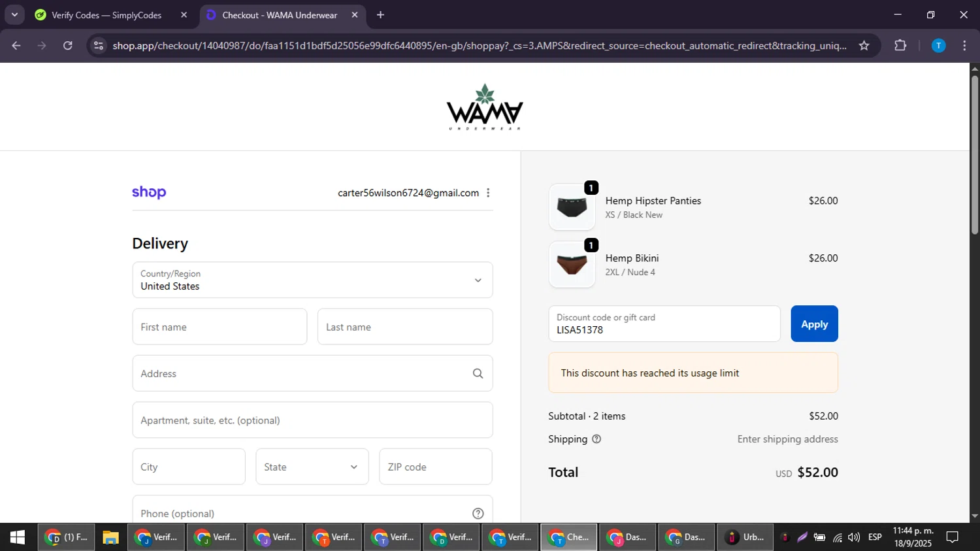
Task: Open the tab search dropdown arrow
Action: [x=14, y=14]
